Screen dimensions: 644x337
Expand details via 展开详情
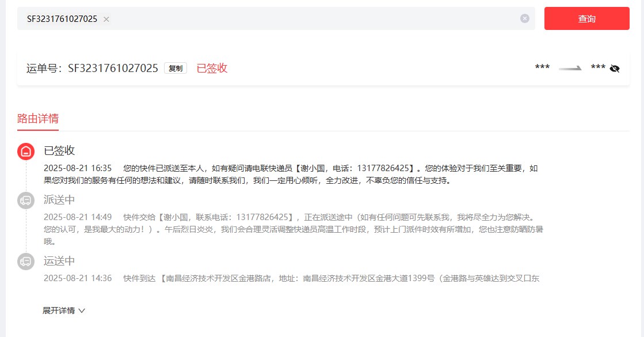coord(64,311)
